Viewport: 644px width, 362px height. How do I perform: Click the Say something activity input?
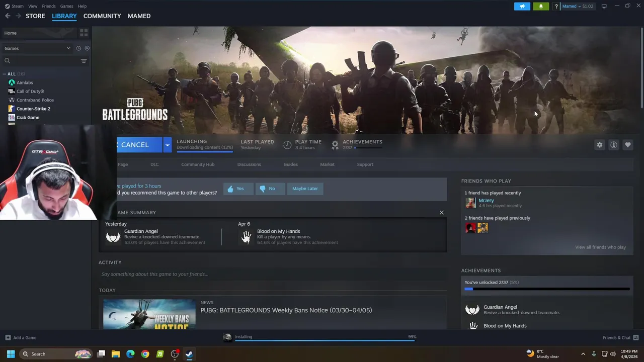[x=273, y=274]
